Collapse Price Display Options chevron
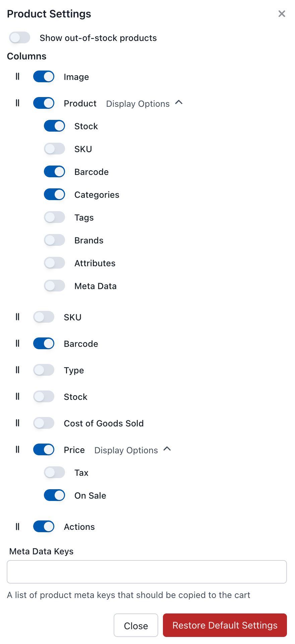 point(167,449)
